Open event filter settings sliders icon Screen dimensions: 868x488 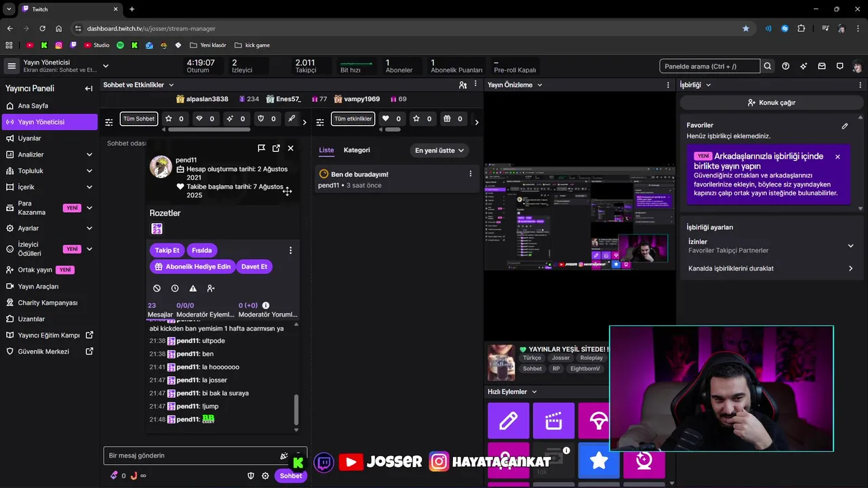pyautogui.click(x=321, y=122)
